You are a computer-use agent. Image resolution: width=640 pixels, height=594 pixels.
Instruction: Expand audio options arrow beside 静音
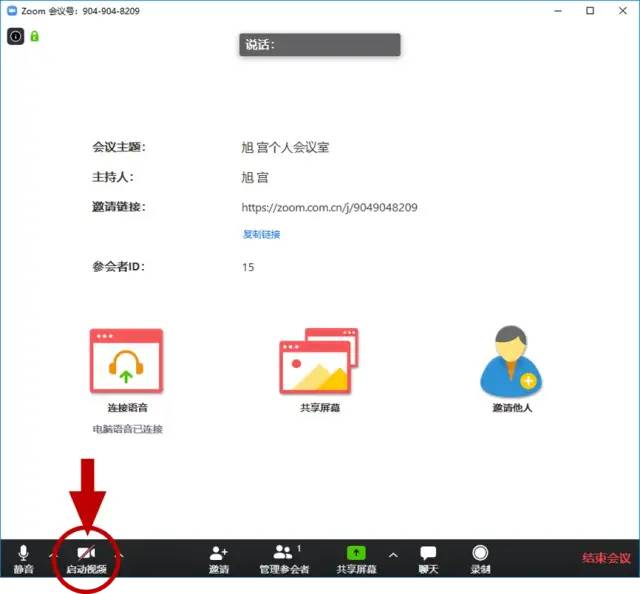tap(52, 554)
